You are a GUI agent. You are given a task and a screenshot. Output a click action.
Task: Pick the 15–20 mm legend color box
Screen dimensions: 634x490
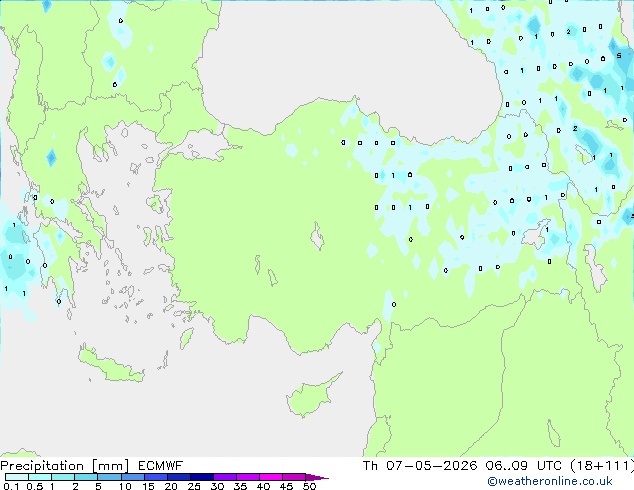click(155, 477)
